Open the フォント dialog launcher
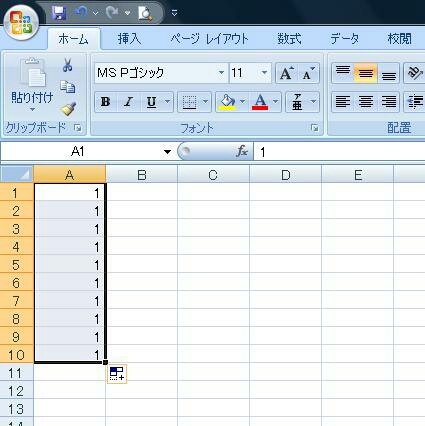This screenshot has width=425, height=426. pyautogui.click(x=314, y=128)
